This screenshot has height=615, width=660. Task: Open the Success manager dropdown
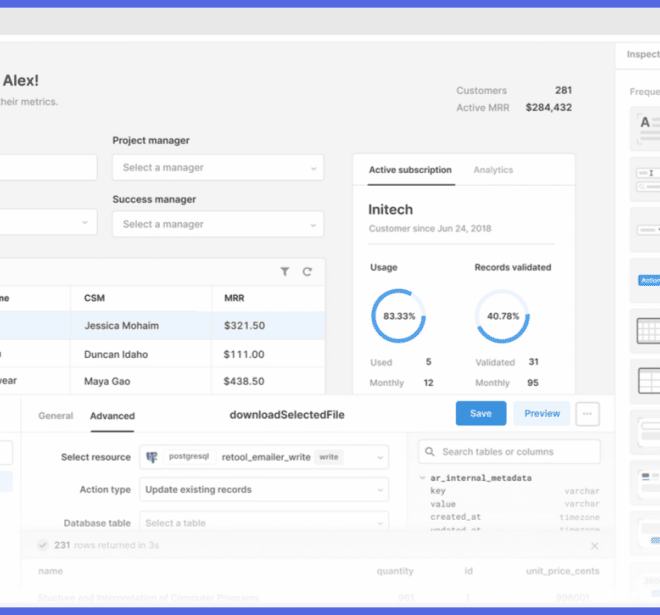(x=218, y=224)
